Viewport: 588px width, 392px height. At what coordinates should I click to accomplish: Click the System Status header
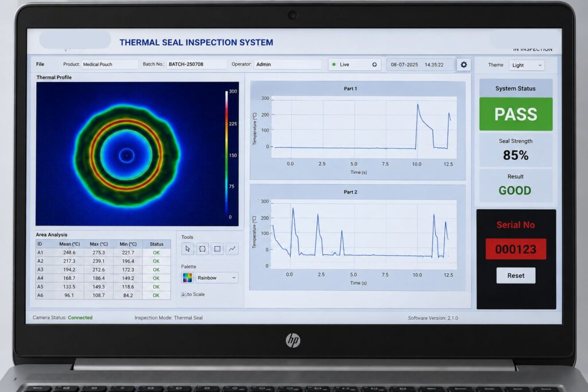click(515, 88)
